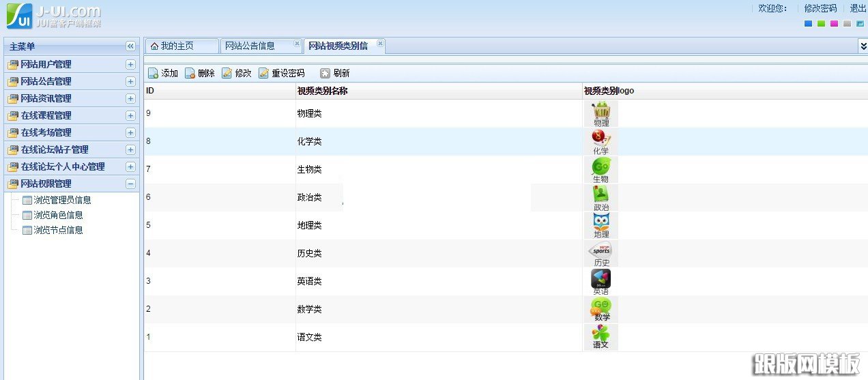Click the Edit (修改) toolbar button

click(237, 74)
